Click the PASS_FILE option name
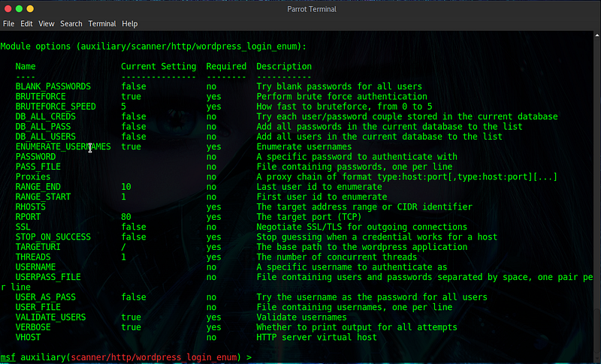This screenshot has height=364, width=601. pyautogui.click(x=38, y=167)
